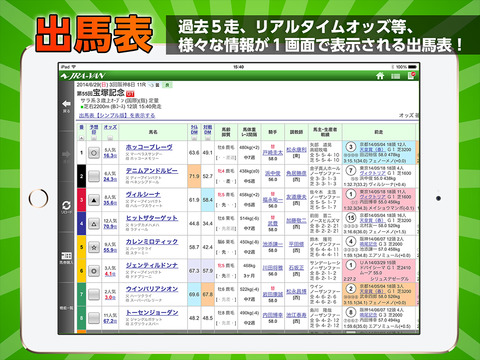Viewport: 480px width, 360px height.
Task: Toggle prediction mark for デニムアンドルビー
Action: (x=94, y=176)
